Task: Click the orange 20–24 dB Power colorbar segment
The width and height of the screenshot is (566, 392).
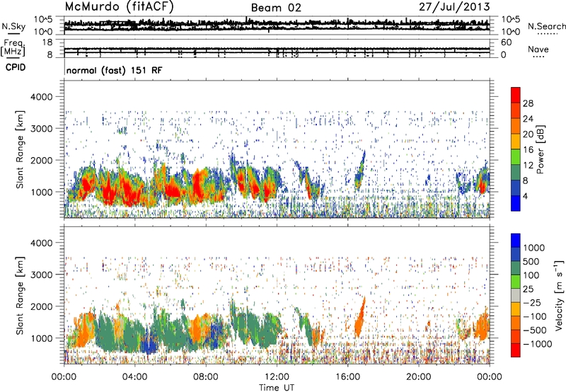Action: pos(516,126)
